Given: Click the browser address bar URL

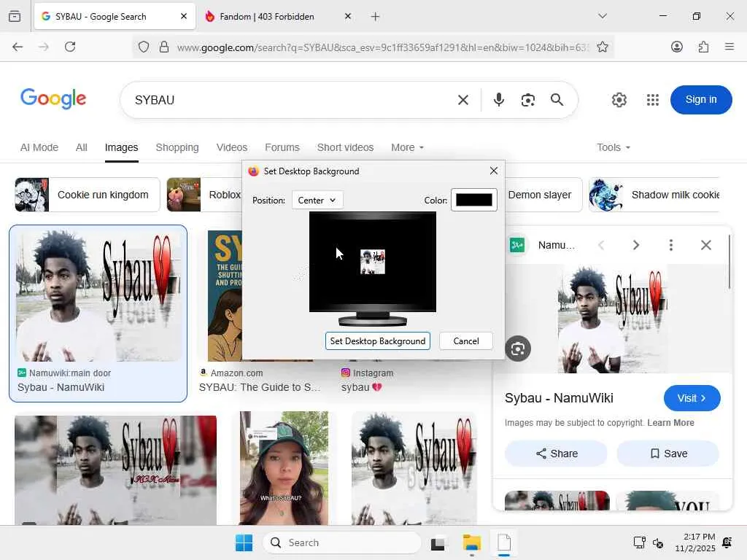Looking at the screenshot, I should [x=382, y=47].
